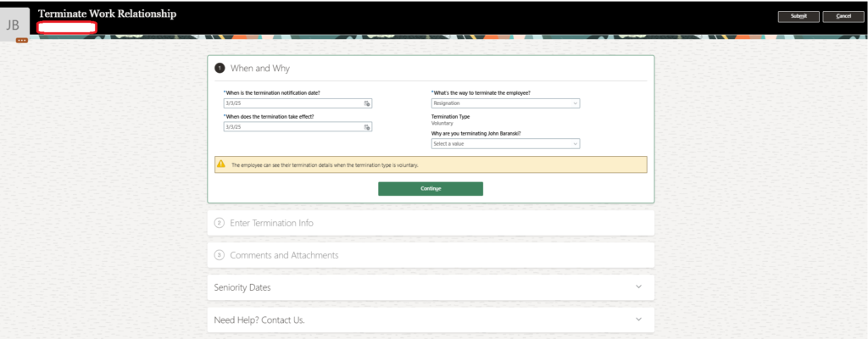Expand Need Help? Contact Us section
Image resolution: width=868 pixels, height=339 pixels.
[639, 320]
